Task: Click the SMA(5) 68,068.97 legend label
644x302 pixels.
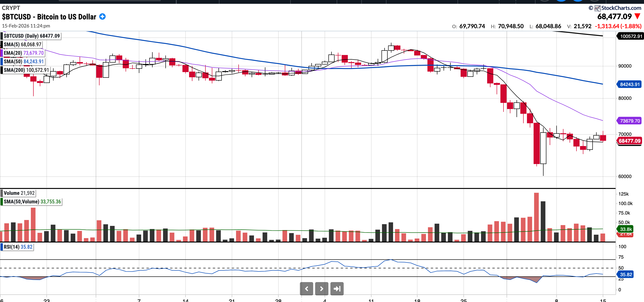Action: [22, 44]
